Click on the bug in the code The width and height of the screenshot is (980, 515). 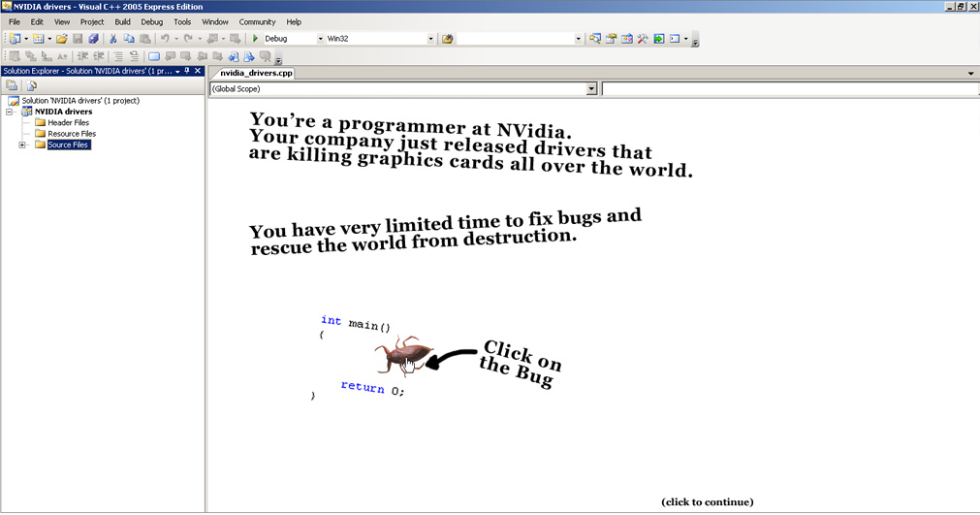[402, 356]
